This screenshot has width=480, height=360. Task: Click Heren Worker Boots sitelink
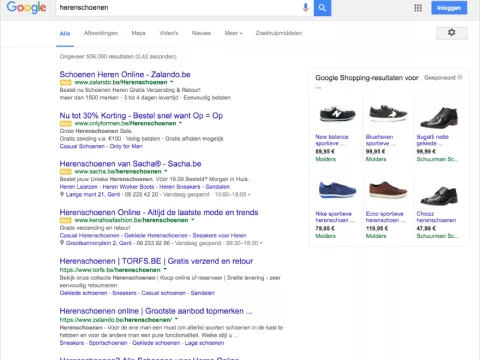click(128, 187)
